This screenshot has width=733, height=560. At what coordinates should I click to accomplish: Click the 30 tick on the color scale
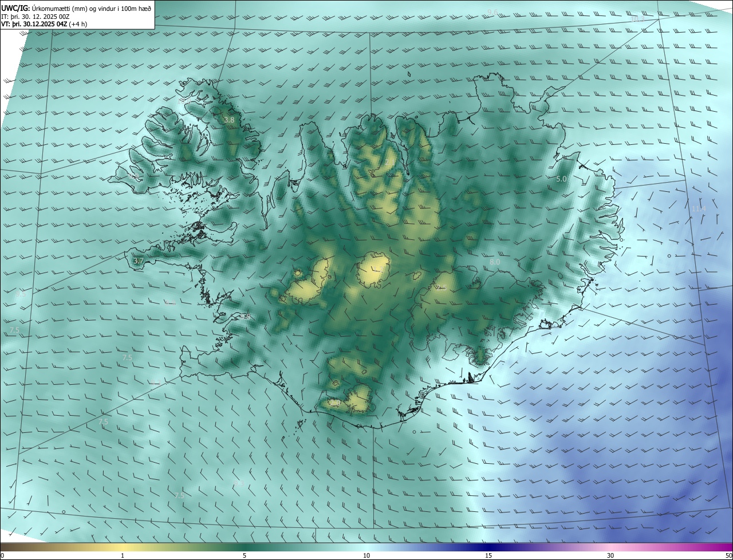(610, 556)
